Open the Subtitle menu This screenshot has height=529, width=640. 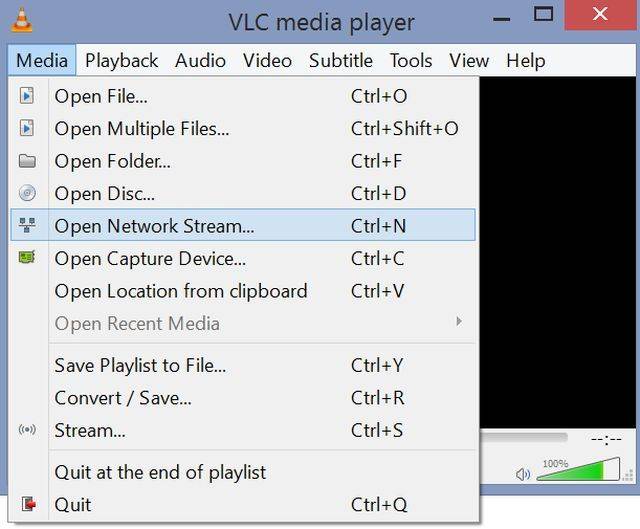pyautogui.click(x=340, y=60)
